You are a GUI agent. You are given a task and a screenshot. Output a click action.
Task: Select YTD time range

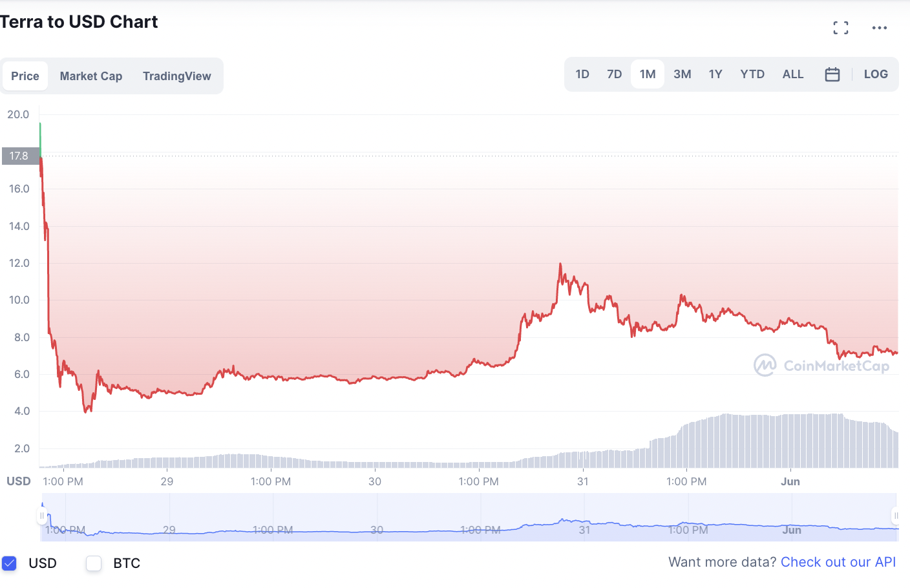click(x=752, y=74)
